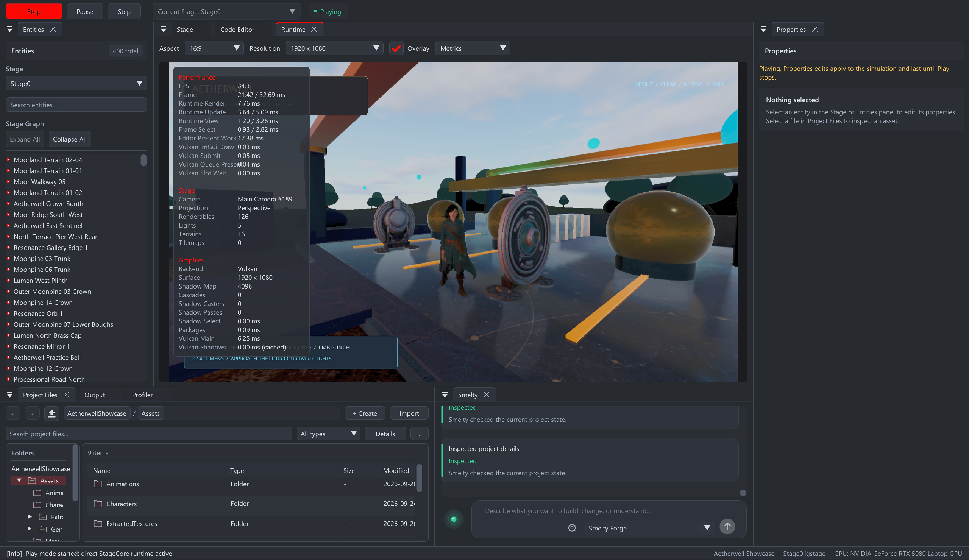
Task: Collapse the Assets folder tree node
Action: 19,480
